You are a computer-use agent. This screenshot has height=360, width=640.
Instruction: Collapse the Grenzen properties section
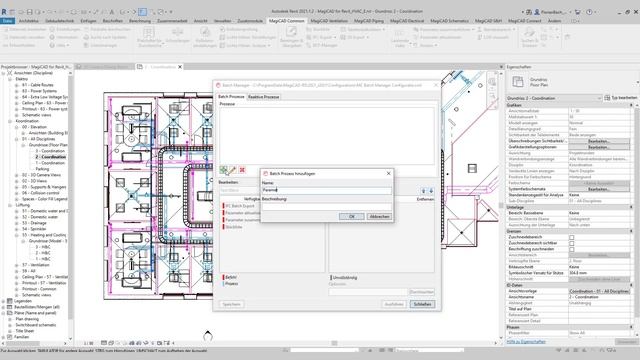(631, 231)
